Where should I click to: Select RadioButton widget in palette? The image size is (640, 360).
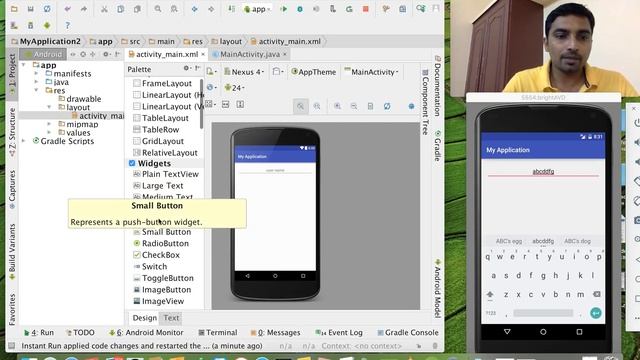161,243
